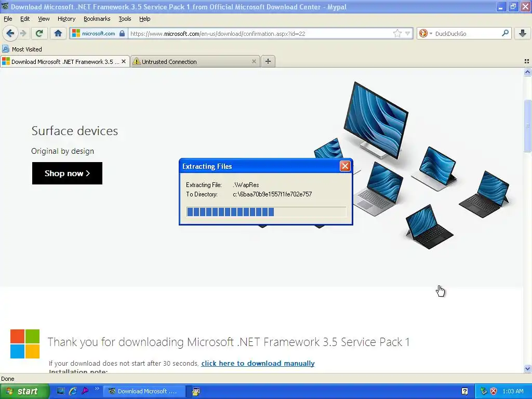Close the Extracting Files dialog
Image resolution: width=532 pixels, height=399 pixels.
[345, 166]
